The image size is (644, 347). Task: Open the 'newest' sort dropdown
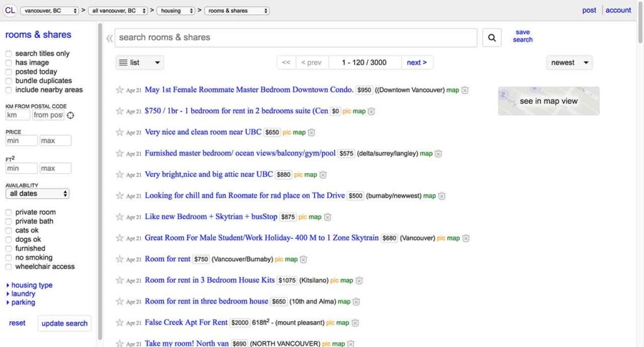(569, 62)
